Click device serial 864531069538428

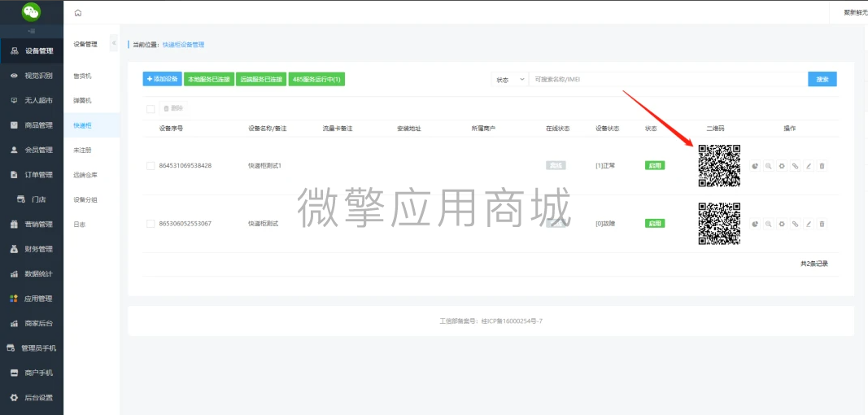tap(185, 166)
